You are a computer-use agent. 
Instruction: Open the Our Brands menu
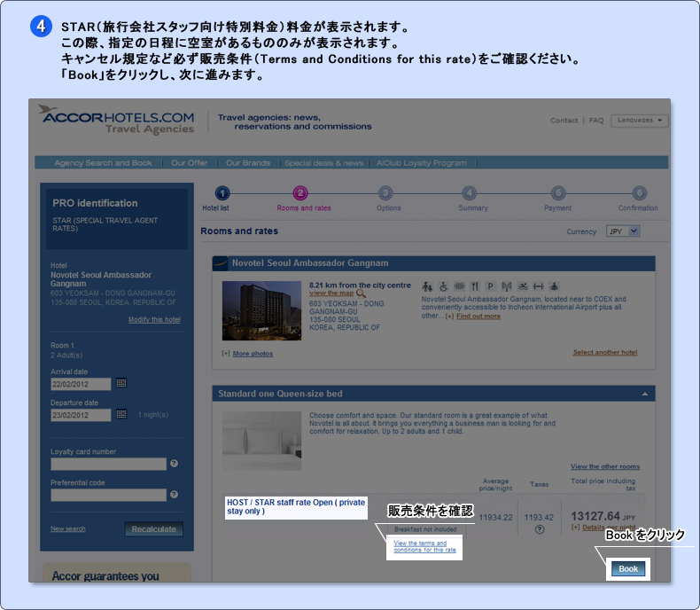pyautogui.click(x=248, y=163)
